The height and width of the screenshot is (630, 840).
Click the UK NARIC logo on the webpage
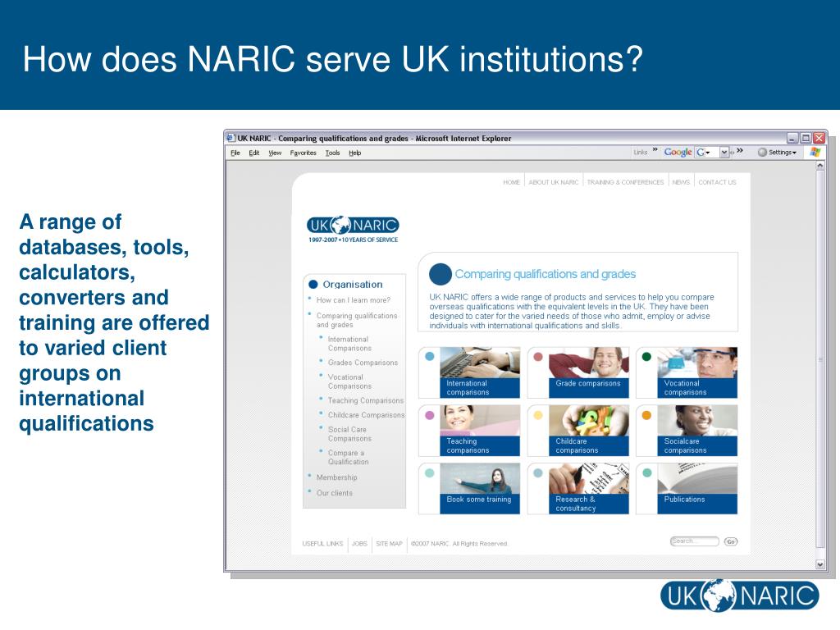click(353, 229)
